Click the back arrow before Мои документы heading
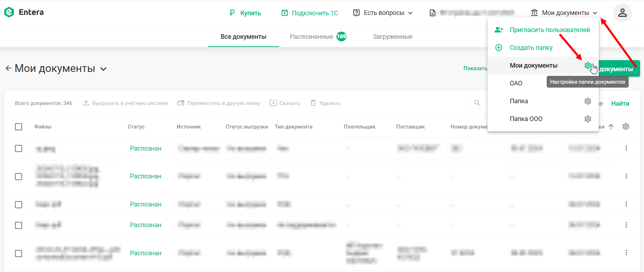The image size is (644, 272). pyautogui.click(x=9, y=68)
